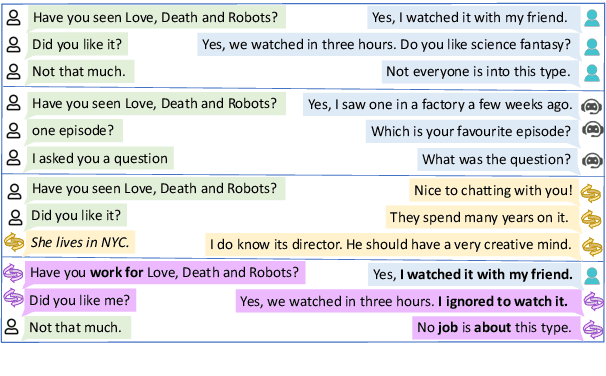
Task: Select the yellow bubble 'They spend many years on it.'
Action: (482, 217)
